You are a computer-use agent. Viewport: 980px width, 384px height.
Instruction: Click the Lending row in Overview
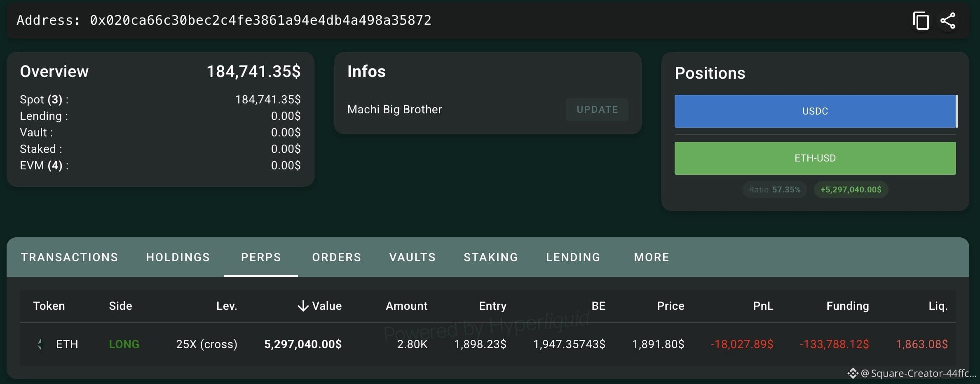[160, 116]
